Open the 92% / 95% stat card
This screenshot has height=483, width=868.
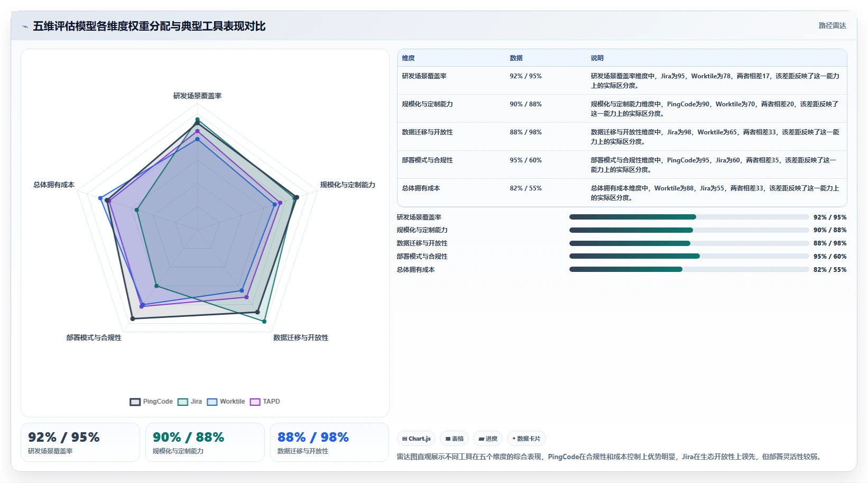pyautogui.click(x=80, y=442)
